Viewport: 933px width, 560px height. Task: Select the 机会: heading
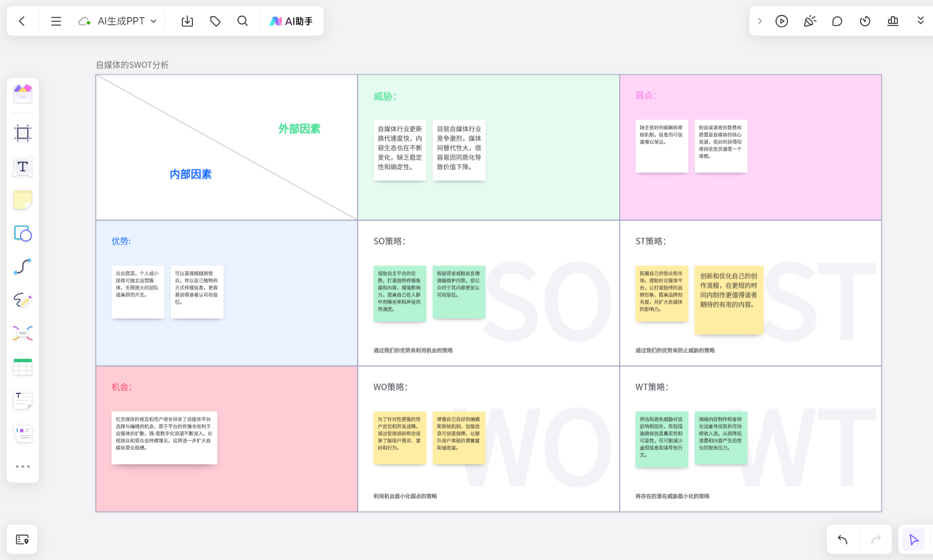(122, 387)
